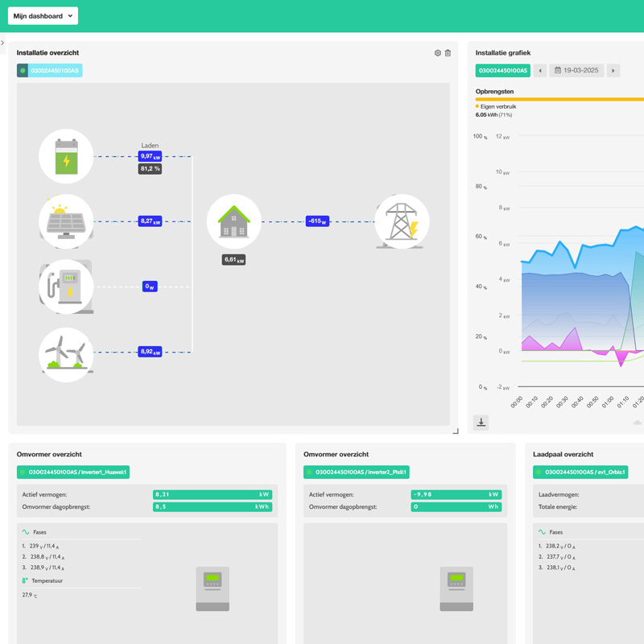Select installation tag in Installatie overzicht
644x644 pixels.
(x=50, y=71)
